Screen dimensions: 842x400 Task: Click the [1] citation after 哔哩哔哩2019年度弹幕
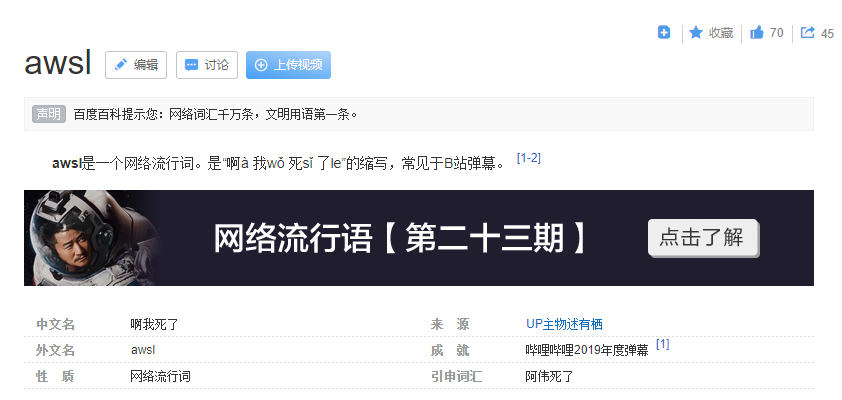coord(662,345)
